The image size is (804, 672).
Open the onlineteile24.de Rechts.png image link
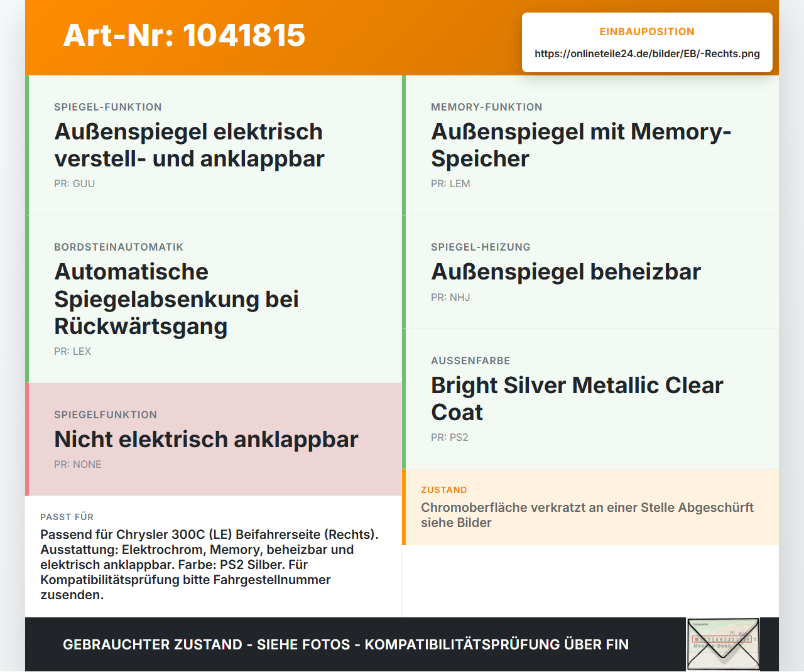click(647, 54)
